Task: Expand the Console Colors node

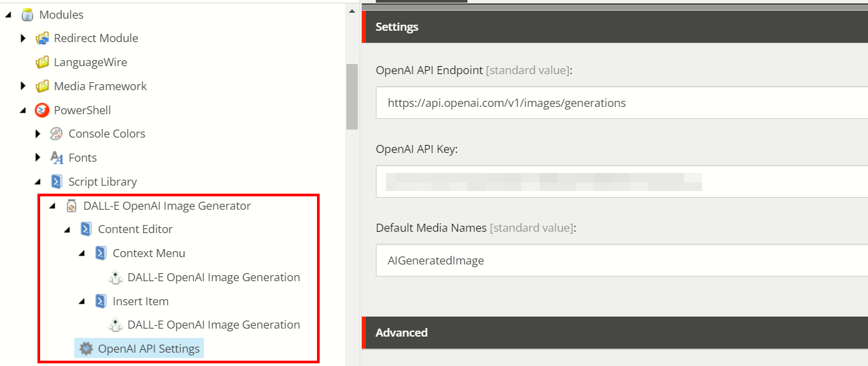Action: pyautogui.click(x=38, y=134)
